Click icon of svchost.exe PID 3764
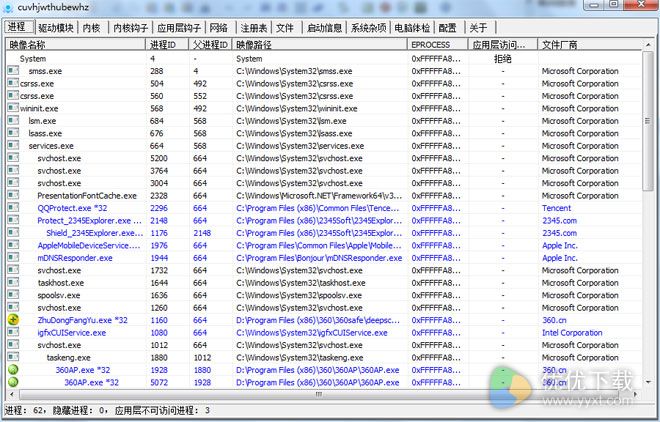Viewport: 660px width, 422px height. click(13, 170)
